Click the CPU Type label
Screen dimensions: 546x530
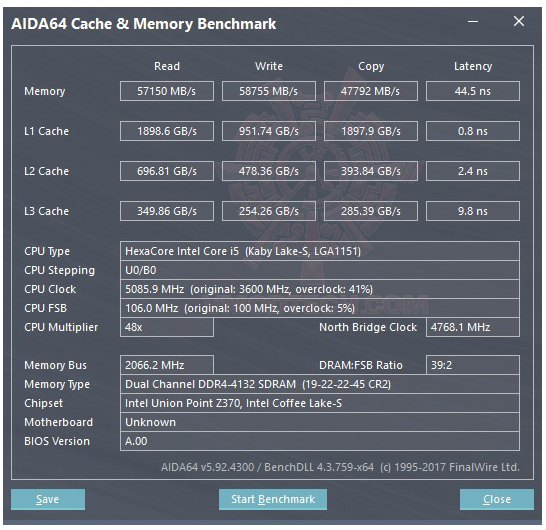tap(47, 251)
